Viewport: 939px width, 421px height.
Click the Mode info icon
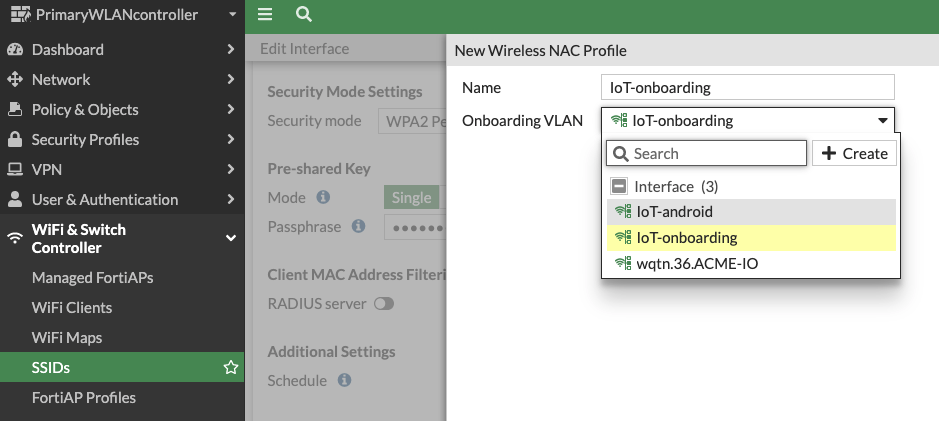[x=323, y=198]
